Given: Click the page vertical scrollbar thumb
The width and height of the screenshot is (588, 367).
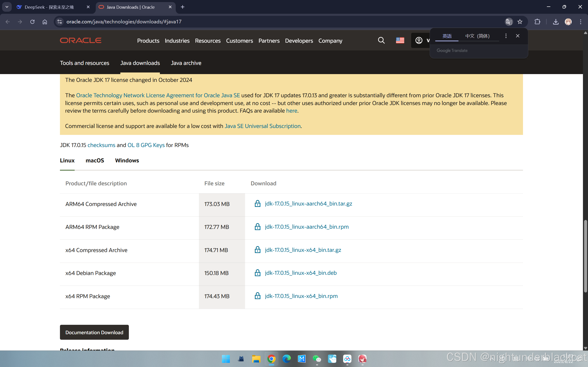Looking at the screenshot, I should coord(585,256).
